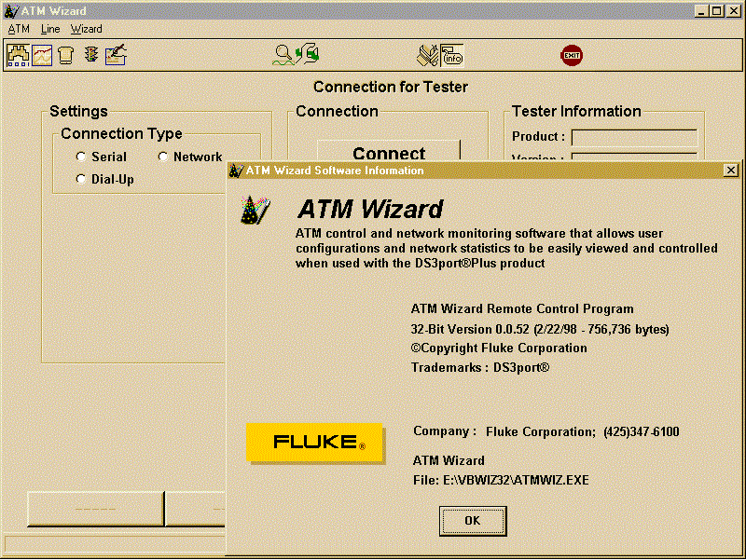Click the binoculars icon in the toolbar
This screenshot has width=746, height=560.
pos(18,55)
